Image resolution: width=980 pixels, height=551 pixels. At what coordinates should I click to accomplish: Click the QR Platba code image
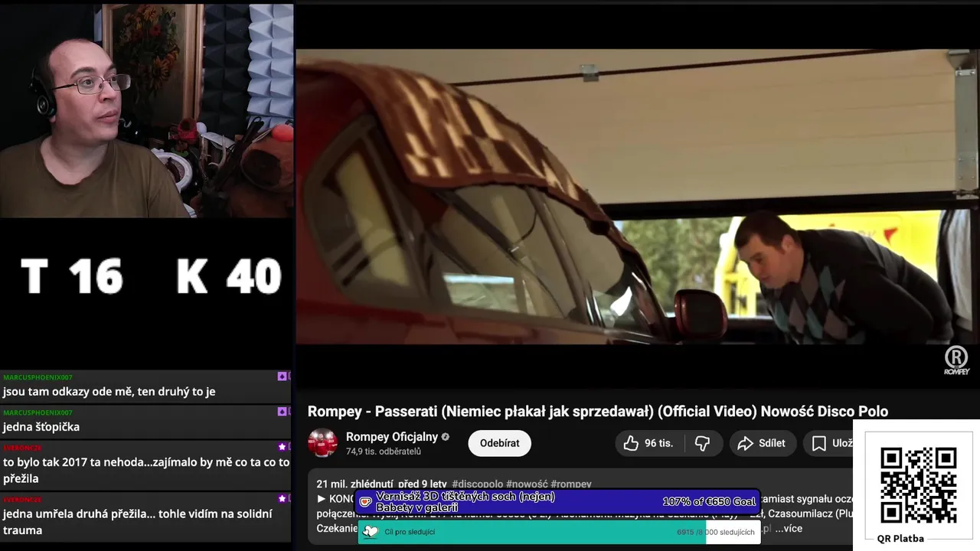(917, 484)
